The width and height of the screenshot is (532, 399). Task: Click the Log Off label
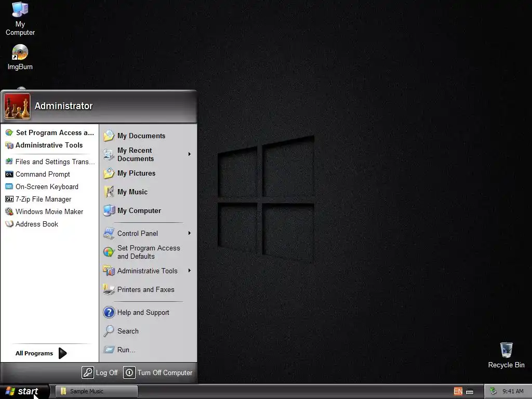pyautogui.click(x=107, y=373)
